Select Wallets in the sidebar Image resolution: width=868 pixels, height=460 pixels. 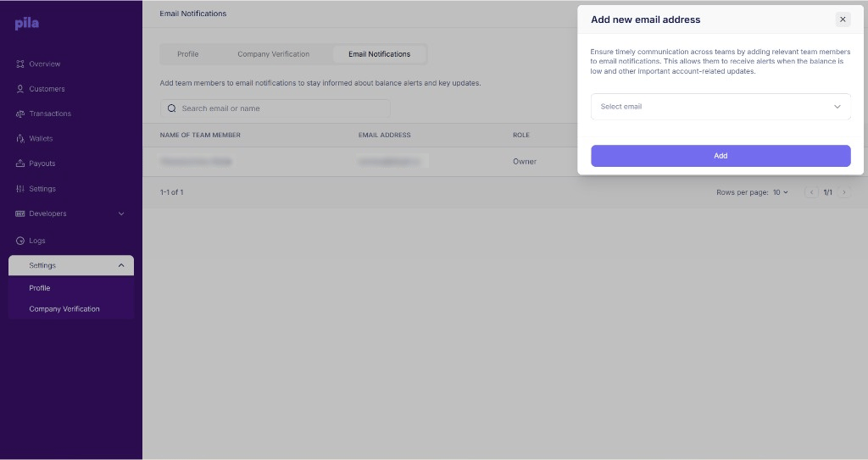pyautogui.click(x=41, y=139)
